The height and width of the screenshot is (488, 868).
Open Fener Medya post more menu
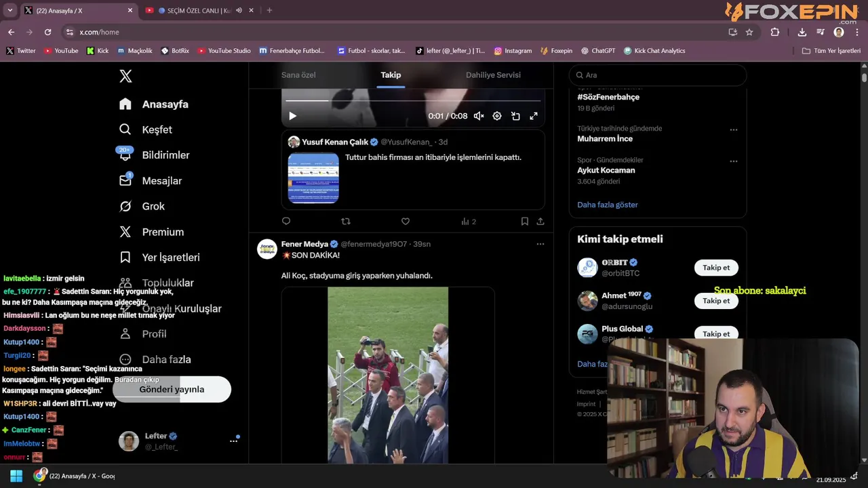[x=540, y=244]
